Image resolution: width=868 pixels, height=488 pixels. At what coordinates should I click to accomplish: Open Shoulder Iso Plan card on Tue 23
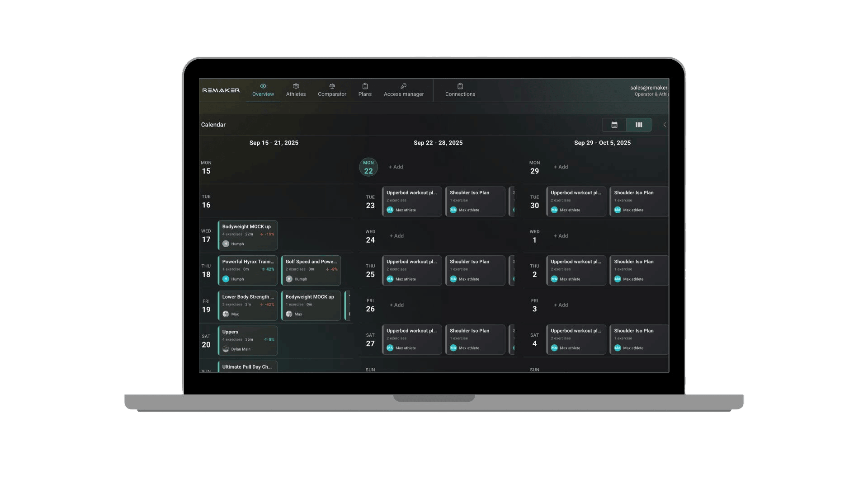[x=475, y=202]
